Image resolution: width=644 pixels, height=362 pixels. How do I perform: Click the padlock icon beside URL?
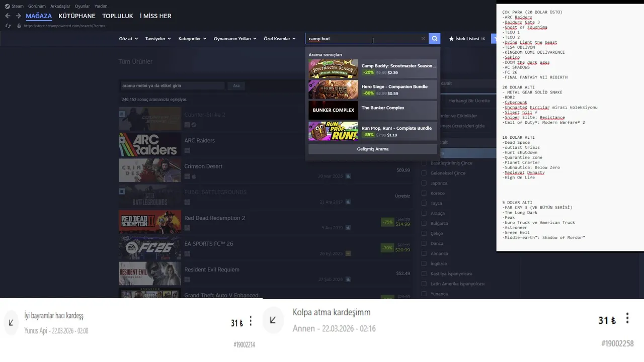point(19,26)
